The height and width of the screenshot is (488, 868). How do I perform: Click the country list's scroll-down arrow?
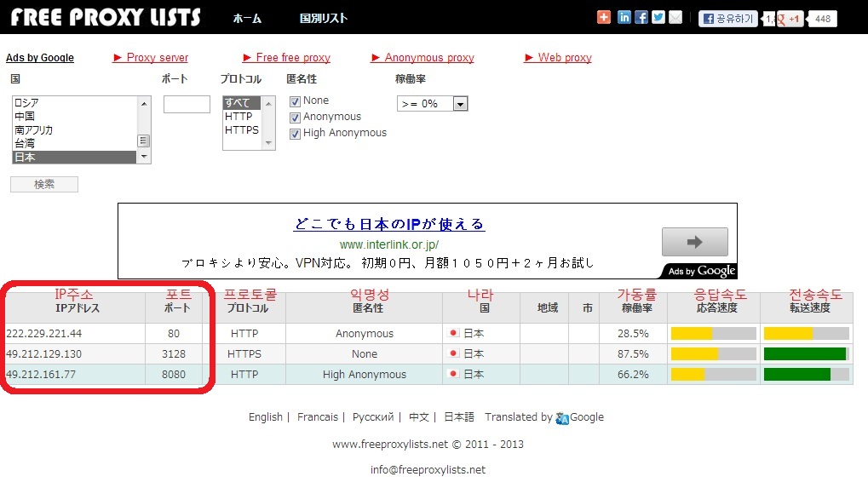[144, 158]
